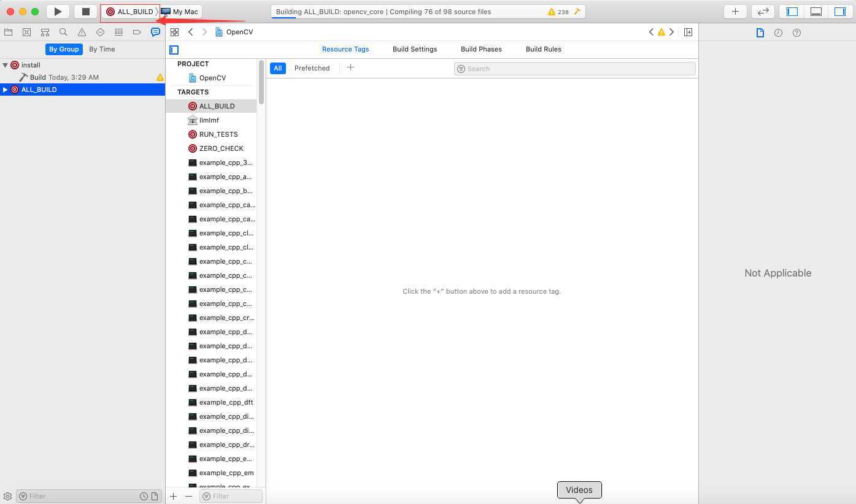
Task: Toggle the project and targets list sidebar
Action: point(174,50)
